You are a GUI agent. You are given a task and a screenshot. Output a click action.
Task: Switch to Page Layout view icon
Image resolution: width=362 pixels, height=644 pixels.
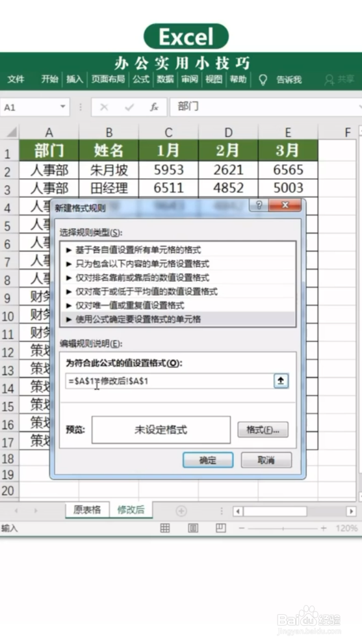pos(193,528)
